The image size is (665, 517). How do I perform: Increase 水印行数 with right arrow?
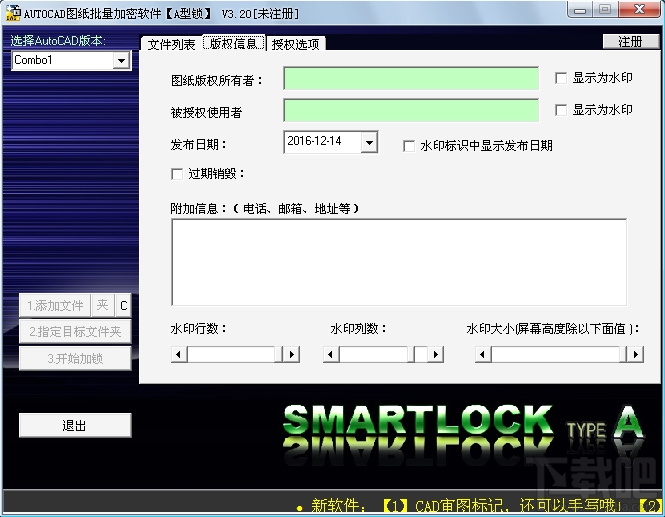click(291, 354)
